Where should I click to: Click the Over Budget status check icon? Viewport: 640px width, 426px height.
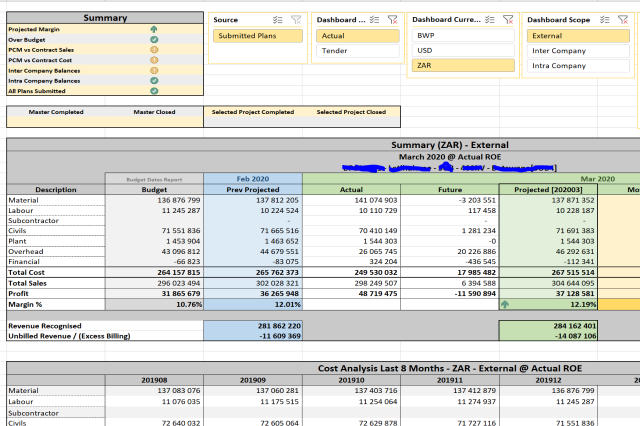152,40
